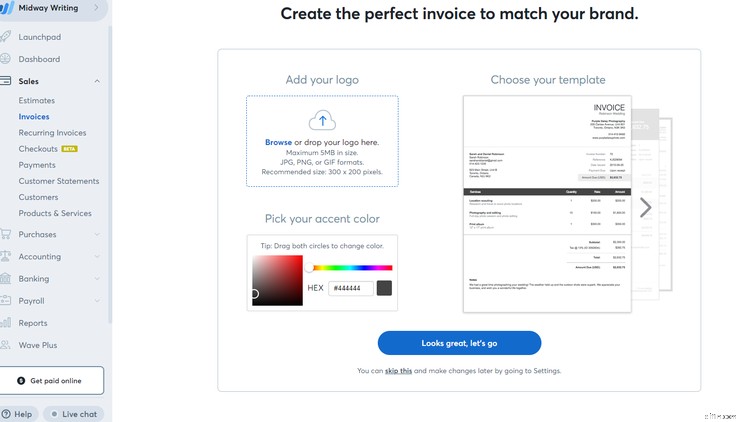The image size is (750, 422).
Task: Open Estimates in the Sales menu
Action: pos(36,101)
